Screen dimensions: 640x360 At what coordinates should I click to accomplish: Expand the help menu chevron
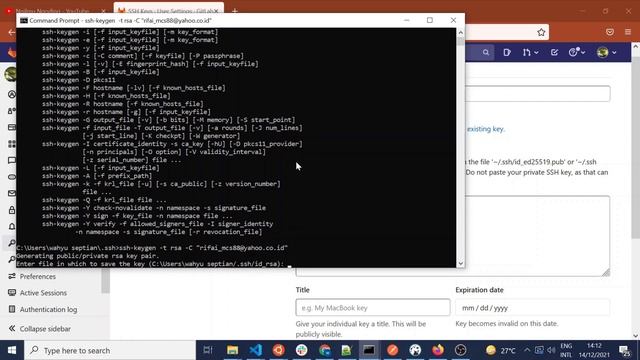pyautogui.click(x=583, y=53)
